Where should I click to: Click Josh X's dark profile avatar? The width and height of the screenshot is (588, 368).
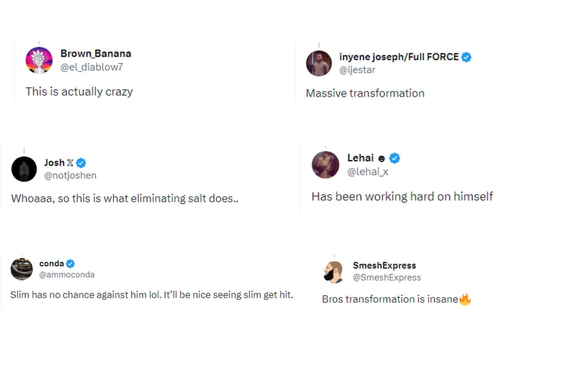pyautogui.click(x=24, y=169)
